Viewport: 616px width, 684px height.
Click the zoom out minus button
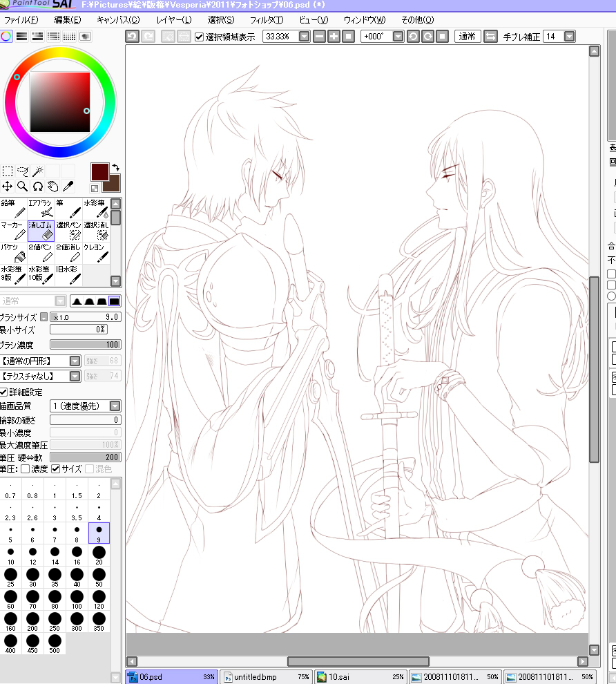point(320,37)
